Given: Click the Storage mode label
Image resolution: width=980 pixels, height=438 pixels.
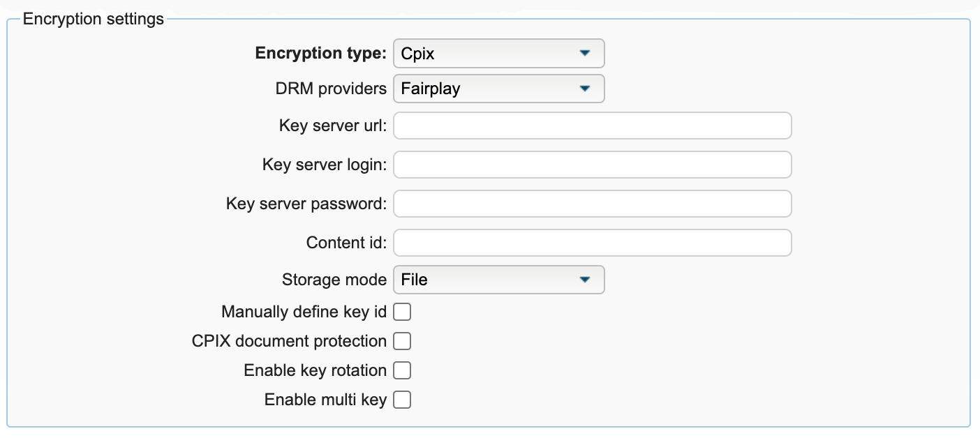Looking at the screenshot, I should click(x=334, y=280).
